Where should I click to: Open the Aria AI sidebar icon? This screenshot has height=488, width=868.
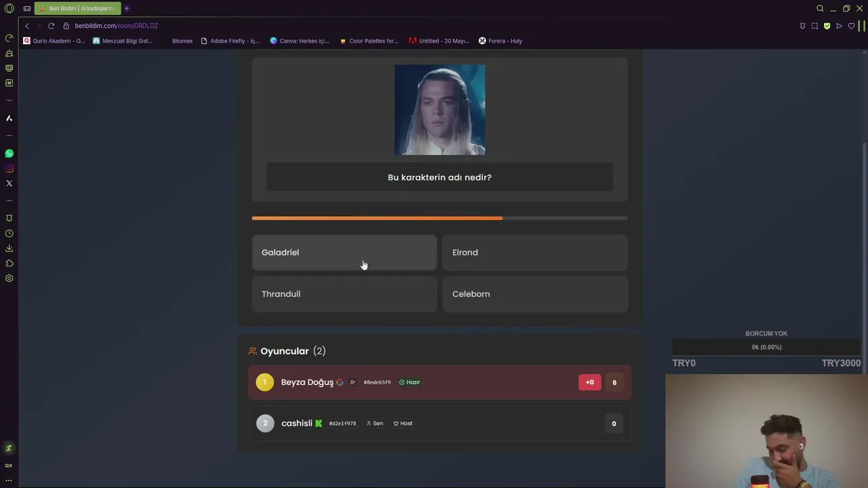[9, 119]
